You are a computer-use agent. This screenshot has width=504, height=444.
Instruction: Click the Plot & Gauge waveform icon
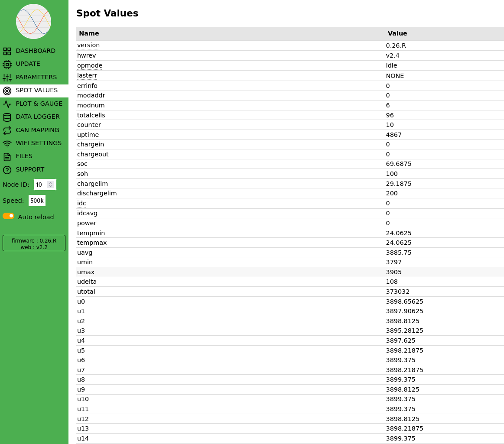(x=7, y=104)
